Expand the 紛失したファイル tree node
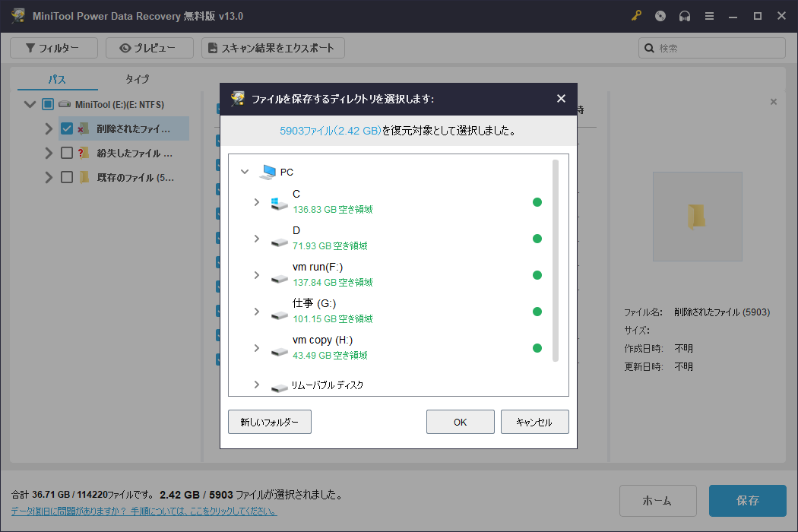Viewport: 798px width, 532px height. pyautogui.click(x=49, y=153)
